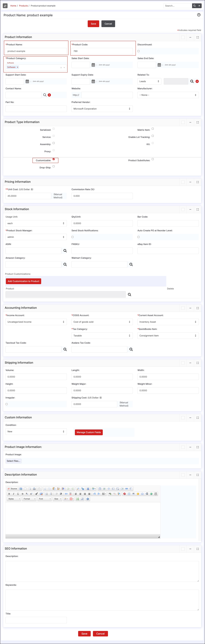Open the Support Expiry Date calendar picker
Viewport: 205px width, 644px height.
[93, 81]
